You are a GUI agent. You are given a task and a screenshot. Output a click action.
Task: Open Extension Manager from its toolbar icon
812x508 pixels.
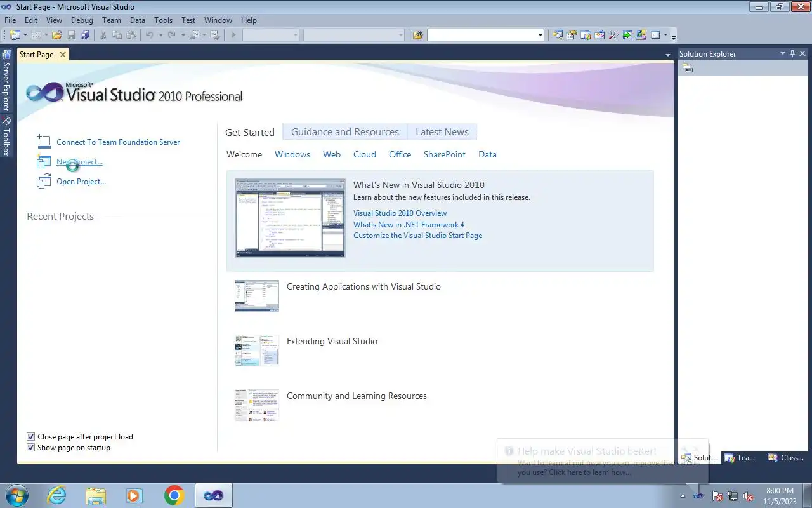point(641,35)
